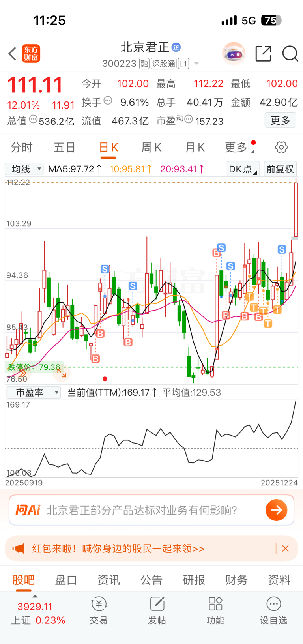This screenshot has width=303, height=644.
Task: Expand the 更多 chart period menu
Action: 240,148
